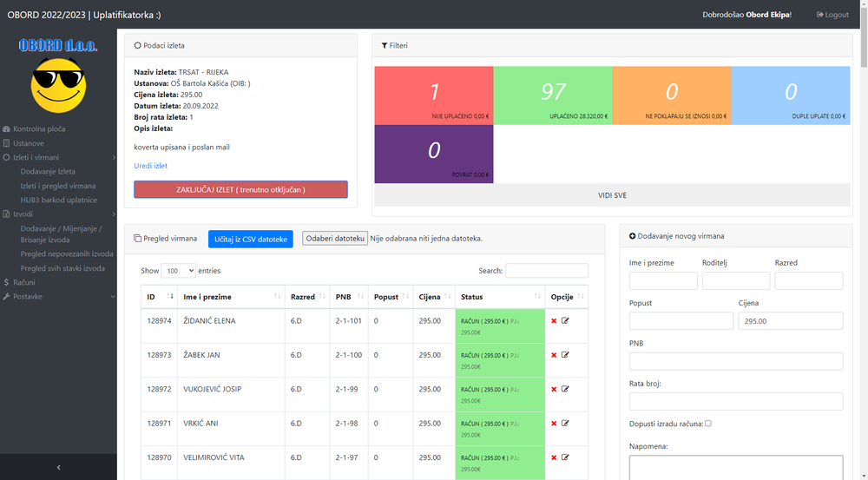Collapse sidebar with bottom chevron arrow
Screen dimensions: 868x480
click(58, 467)
